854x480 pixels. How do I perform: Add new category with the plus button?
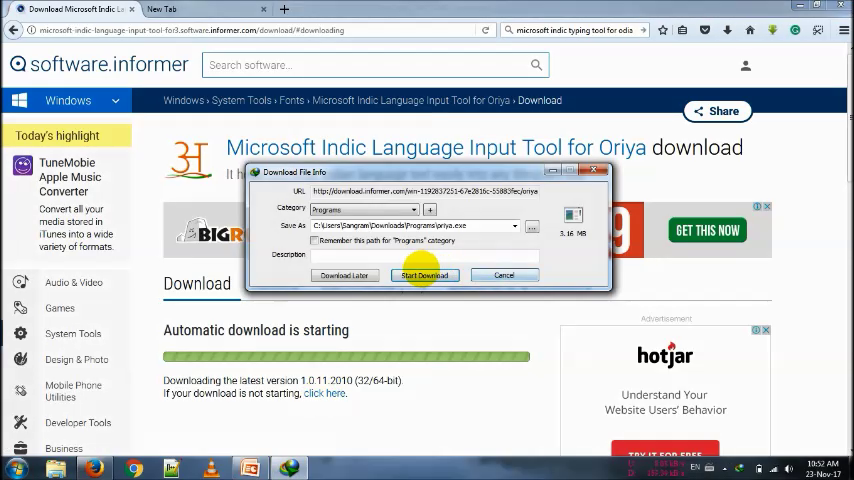[x=430, y=210]
